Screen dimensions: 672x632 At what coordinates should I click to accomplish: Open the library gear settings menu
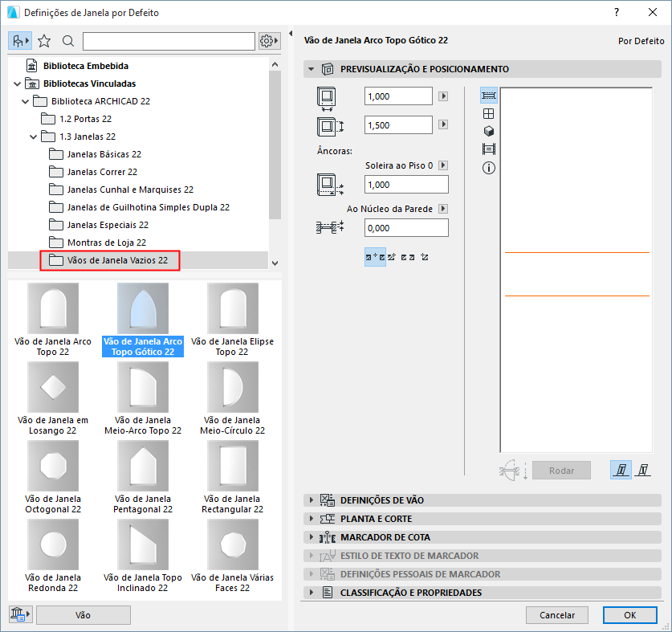coord(269,41)
